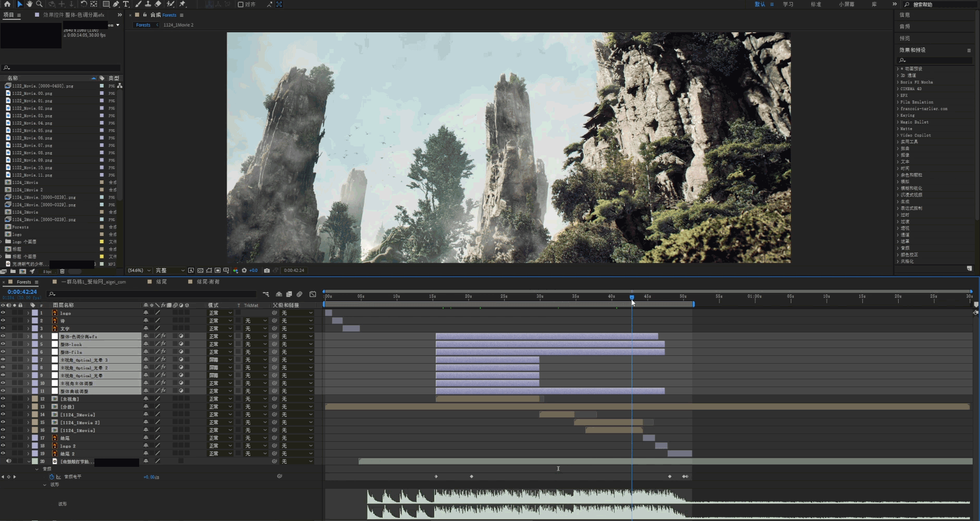Hide the 文字 layer with its eye
The image size is (980, 521).
click(3, 329)
